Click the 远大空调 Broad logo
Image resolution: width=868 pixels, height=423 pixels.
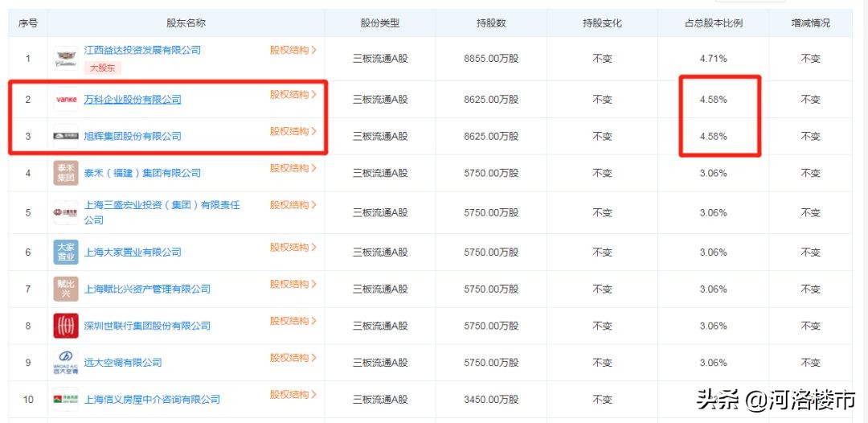pyautogui.click(x=66, y=363)
